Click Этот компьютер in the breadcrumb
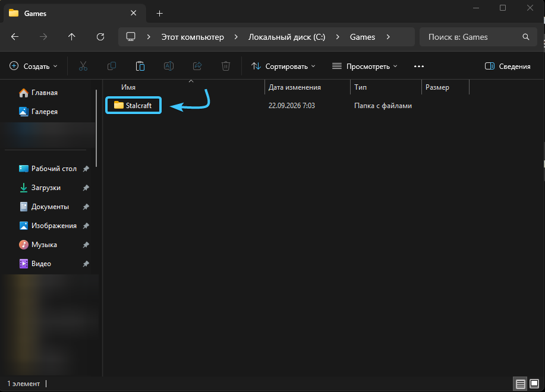Viewport: 545px width, 392px height. (193, 37)
